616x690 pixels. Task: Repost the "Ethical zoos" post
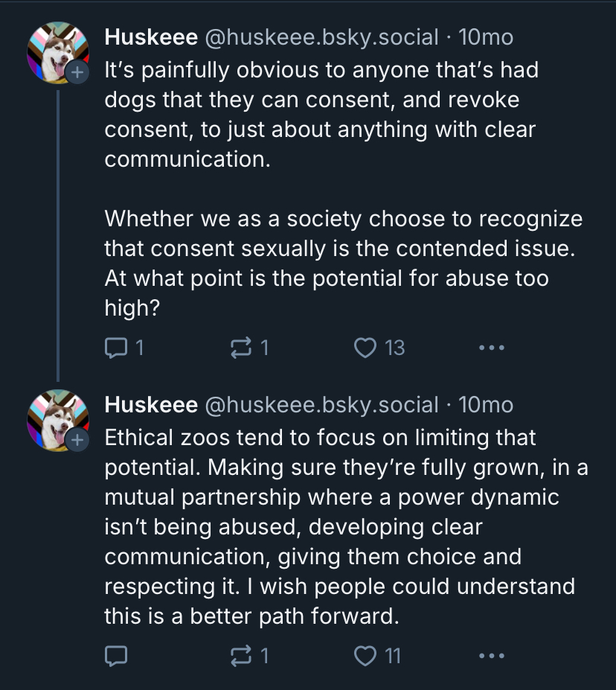tap(243, 655)
